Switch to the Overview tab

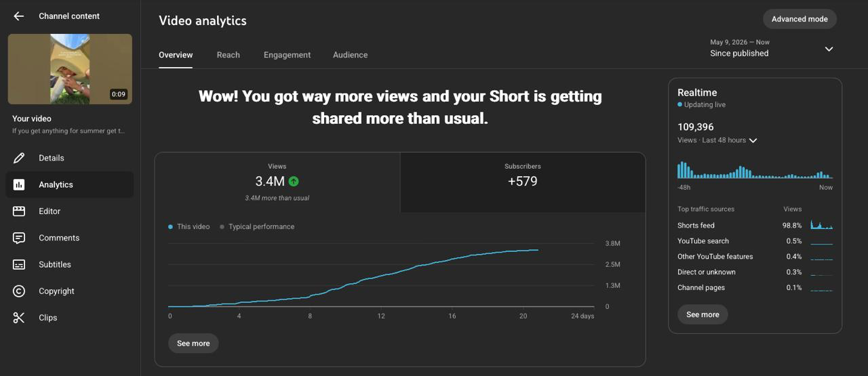coord(176,55)
